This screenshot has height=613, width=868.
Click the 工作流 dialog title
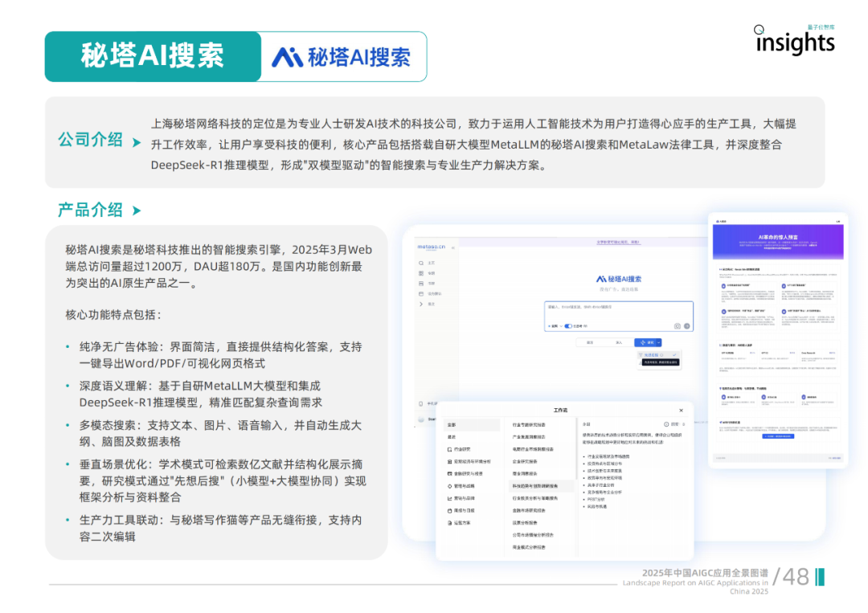560,411
